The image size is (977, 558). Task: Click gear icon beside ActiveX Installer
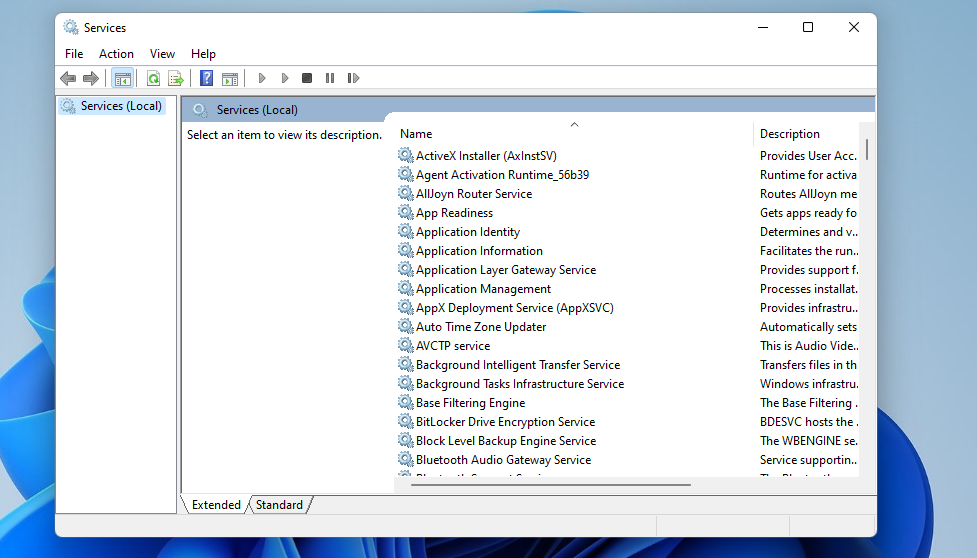click(406, 155)
